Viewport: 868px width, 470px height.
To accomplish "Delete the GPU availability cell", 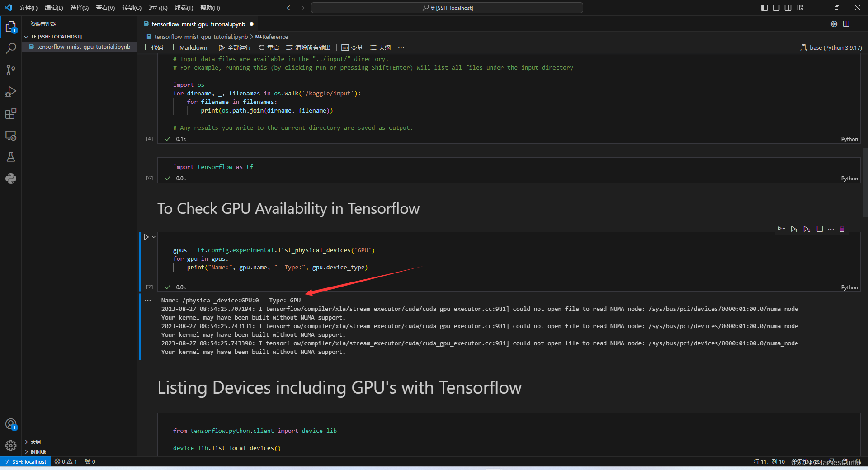I will coord(842,229).
